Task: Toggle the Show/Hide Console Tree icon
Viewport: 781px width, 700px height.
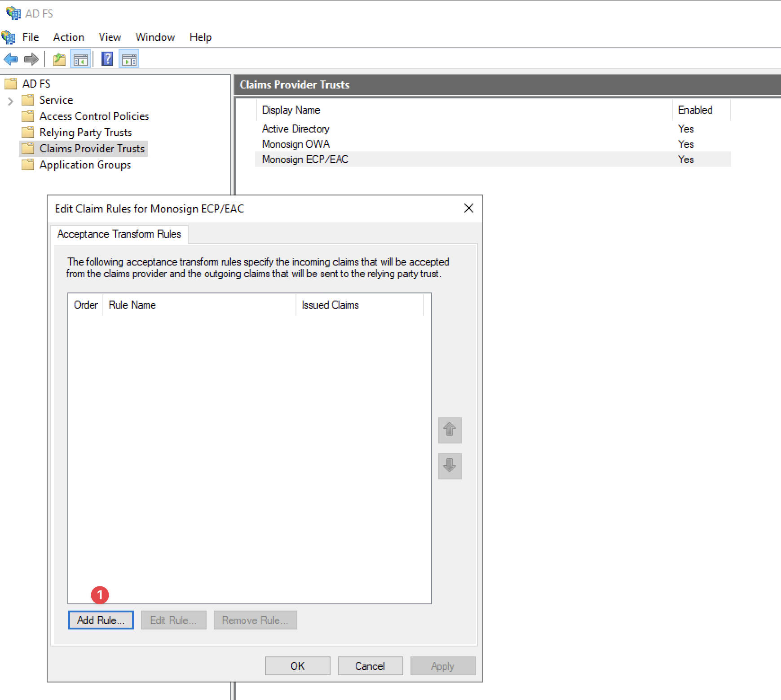Action: tap(81, 59)
